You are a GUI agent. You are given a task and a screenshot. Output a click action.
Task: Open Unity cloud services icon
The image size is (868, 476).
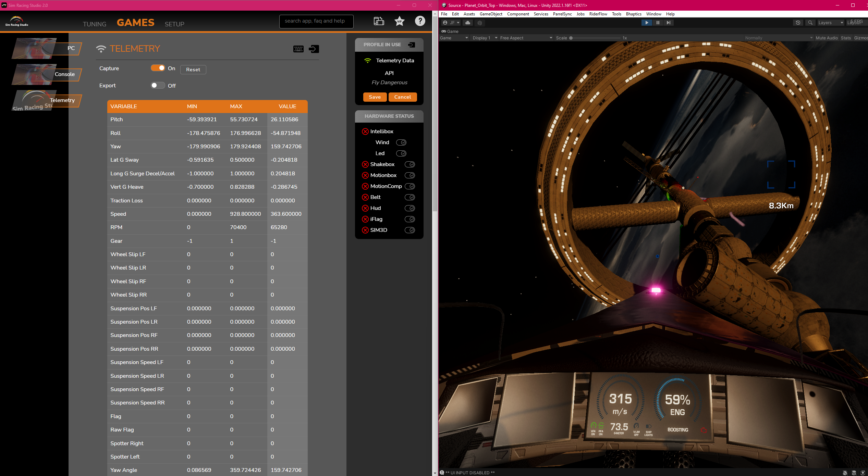click(467, 23)
